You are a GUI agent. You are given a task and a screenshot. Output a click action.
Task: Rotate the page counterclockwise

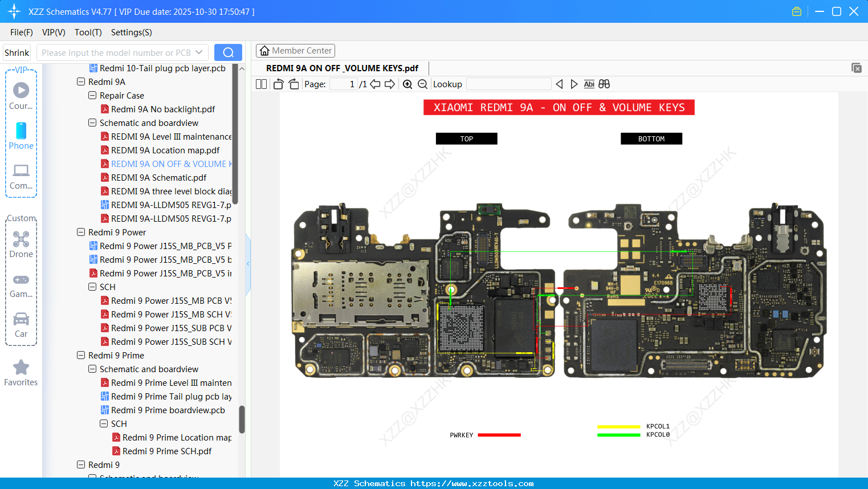click(278, 84)
